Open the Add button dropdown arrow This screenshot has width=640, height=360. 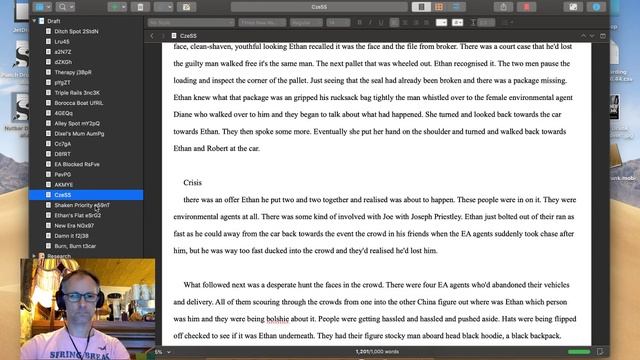[x=124, y=7]
